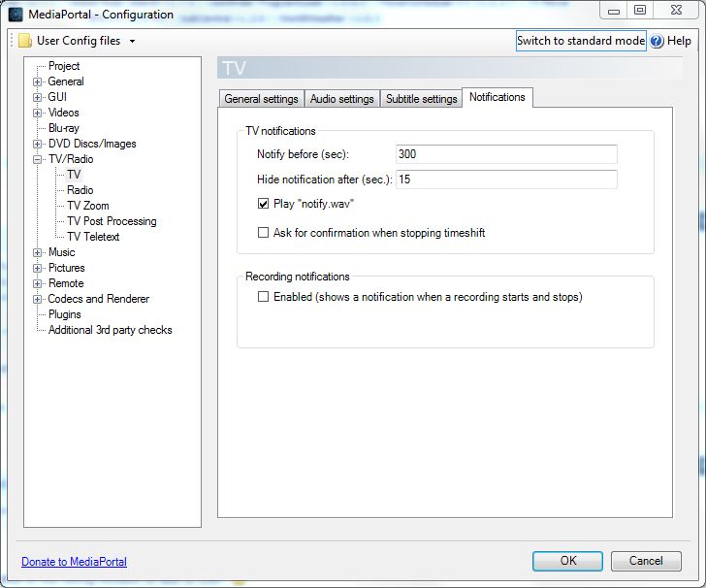
Task: Follow the Donate to MediaPortal link
Action: pos(74,562)
